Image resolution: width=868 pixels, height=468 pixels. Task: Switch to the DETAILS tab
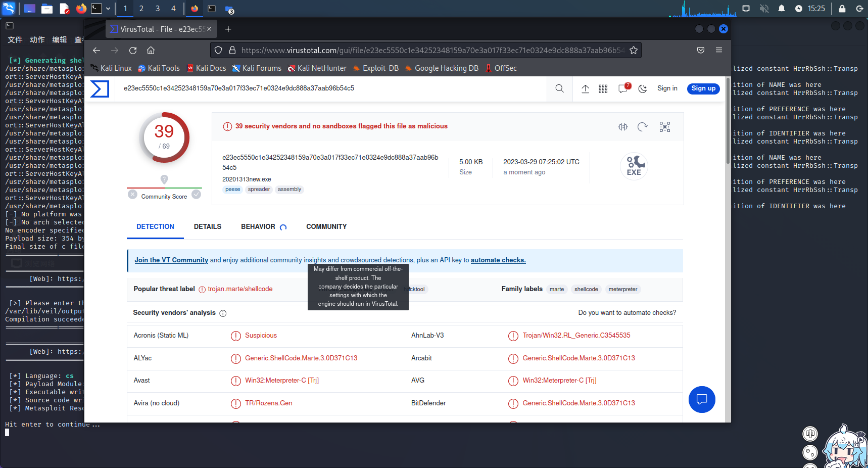point(208,227)
